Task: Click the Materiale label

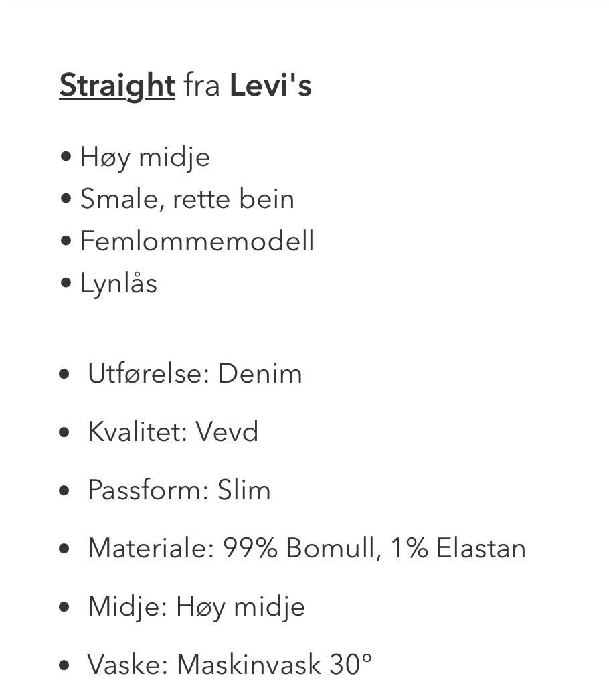Action: click(x=151, y=548)
